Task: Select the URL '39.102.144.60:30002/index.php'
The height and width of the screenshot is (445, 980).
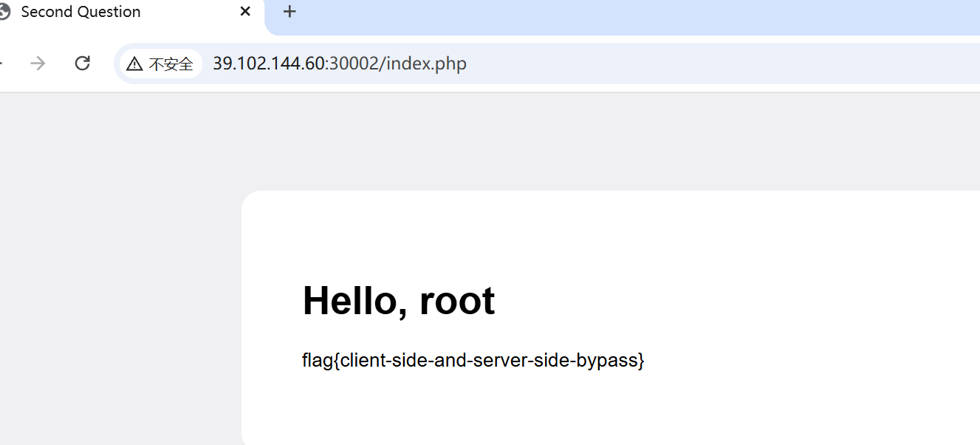Action: click(x=340, y=63)
